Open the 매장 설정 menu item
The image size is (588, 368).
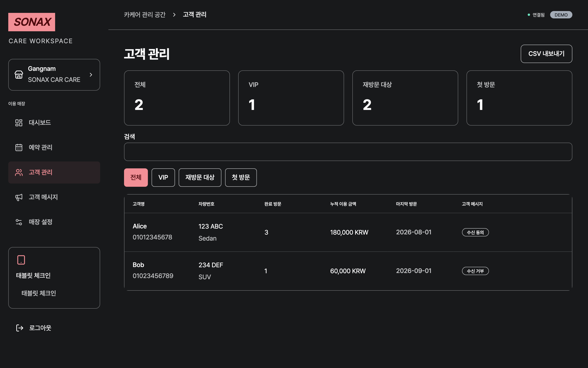pyautogui.click(x=54, y=222)
